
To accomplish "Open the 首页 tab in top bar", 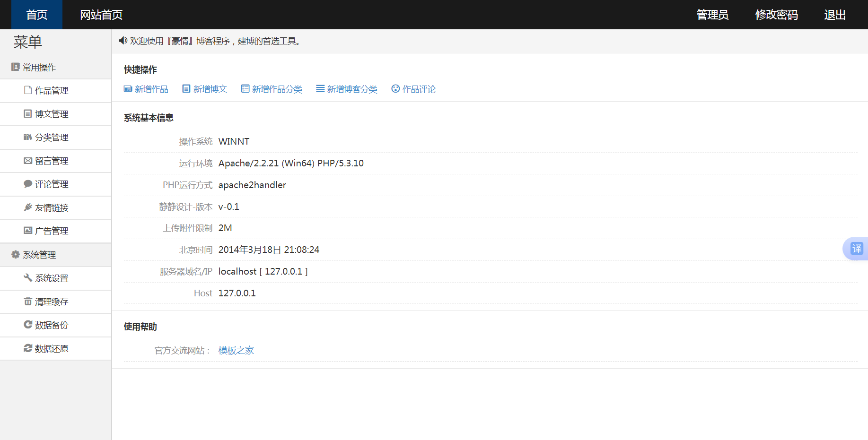I will point(37,15).
